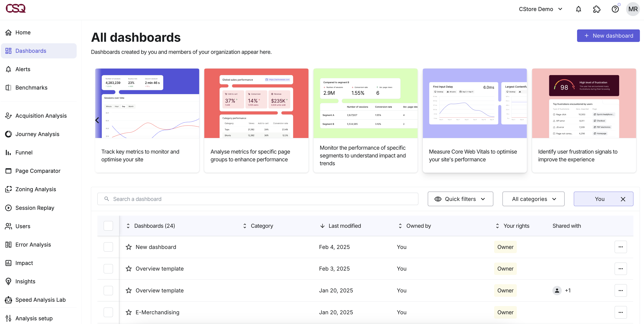This screenshot has width=644, height=324.
Task: Go to the Benchmarks page
Action: 31,87
